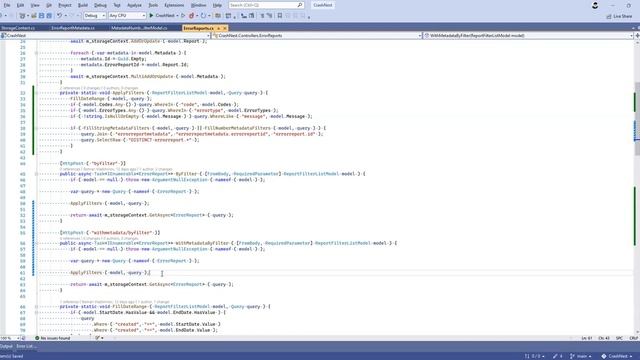This screenshot has height=360, width=640.
Task: Click the Git push/pull arrows 0/0 indicator
Action: pyautogui.click(x=534, y=356)
